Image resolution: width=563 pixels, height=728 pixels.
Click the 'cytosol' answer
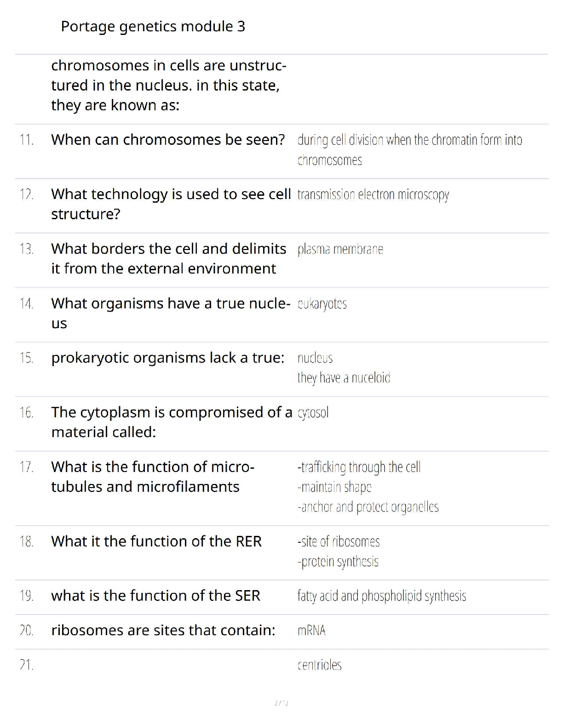[313, 413]
